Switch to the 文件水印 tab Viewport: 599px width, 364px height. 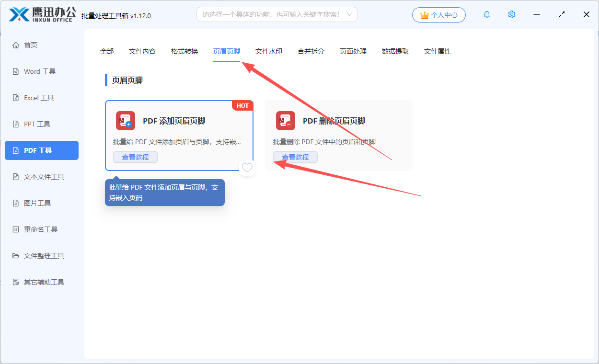[x=268, y=51]
